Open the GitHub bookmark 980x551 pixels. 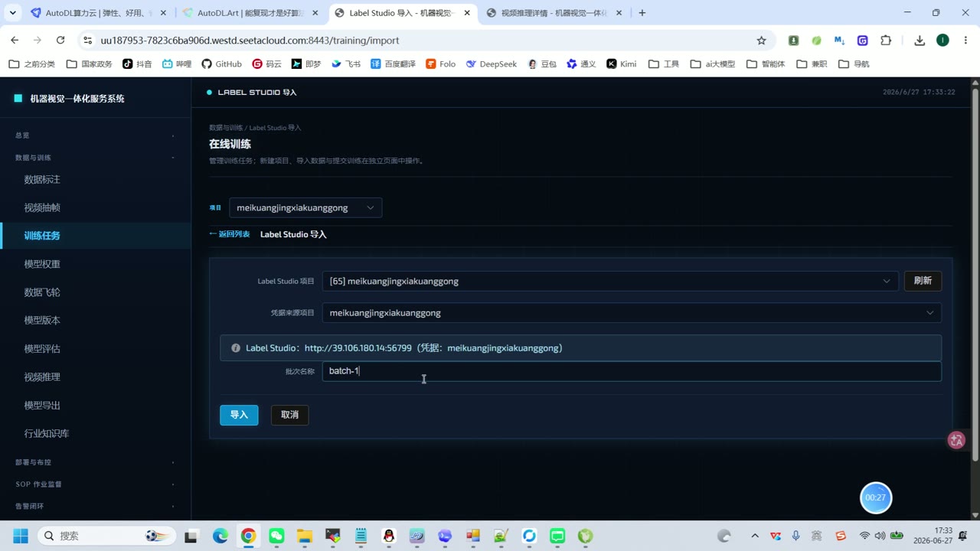(x=221, y=64)
